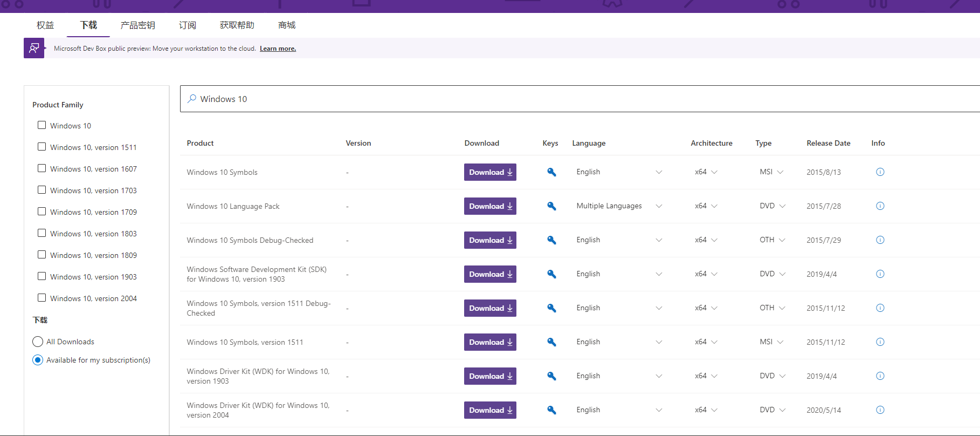The height and width of the screenshot is (436, 980).
Task: Select Windows 10, version 1903 checkbox
Action: pyautogui.click(x=42, y=276)
